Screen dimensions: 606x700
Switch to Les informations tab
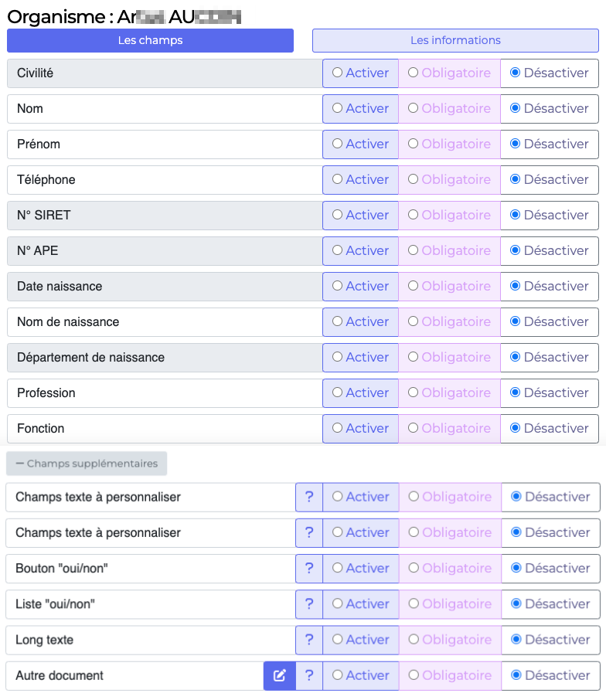(455, 40)
